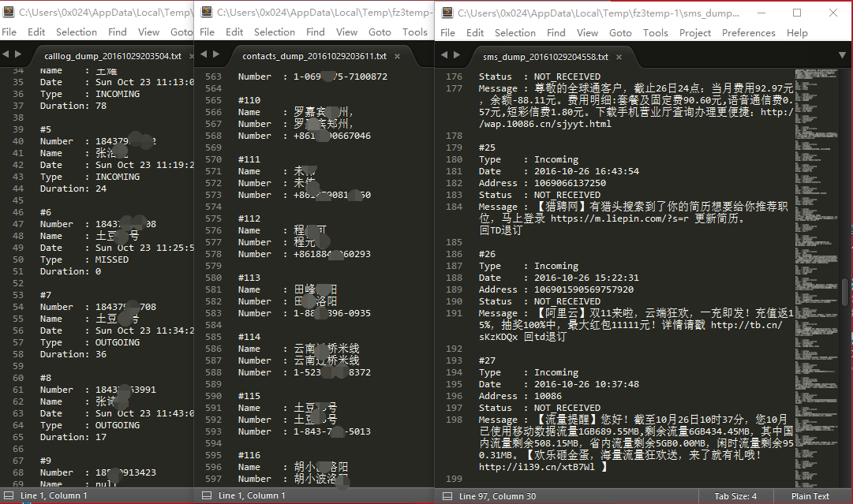
Task: Click 2016-10-26 16:43:54 date value
Action: [x=586, y=171]
